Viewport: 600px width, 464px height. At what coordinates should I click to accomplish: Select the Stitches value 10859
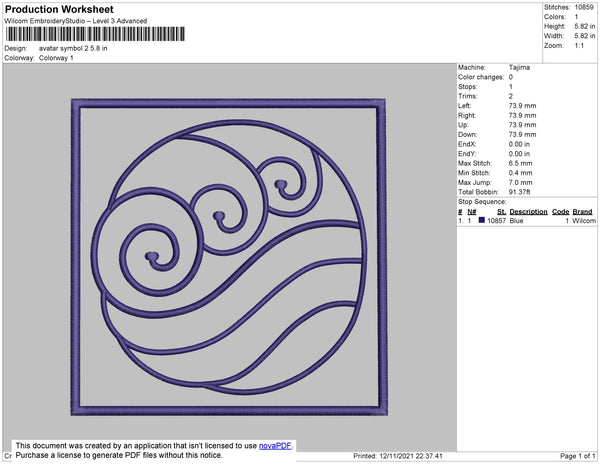click(x=584, y=7)
